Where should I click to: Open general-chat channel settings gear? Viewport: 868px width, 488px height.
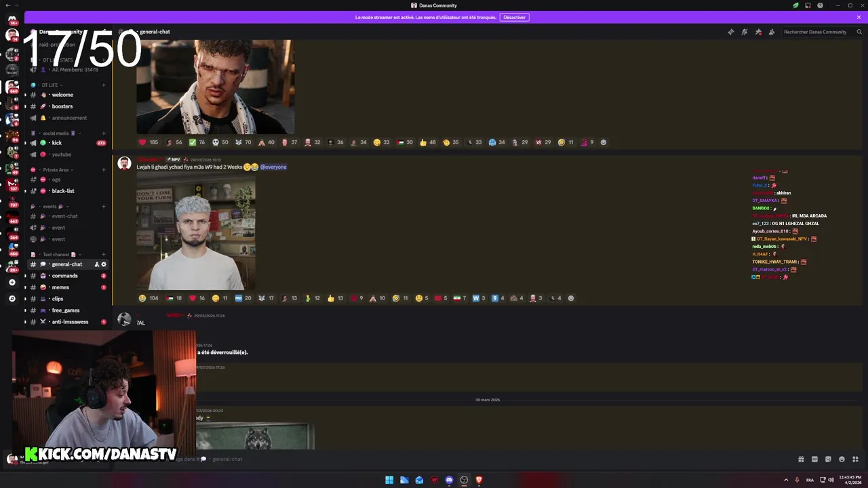(x=104, y=264)
